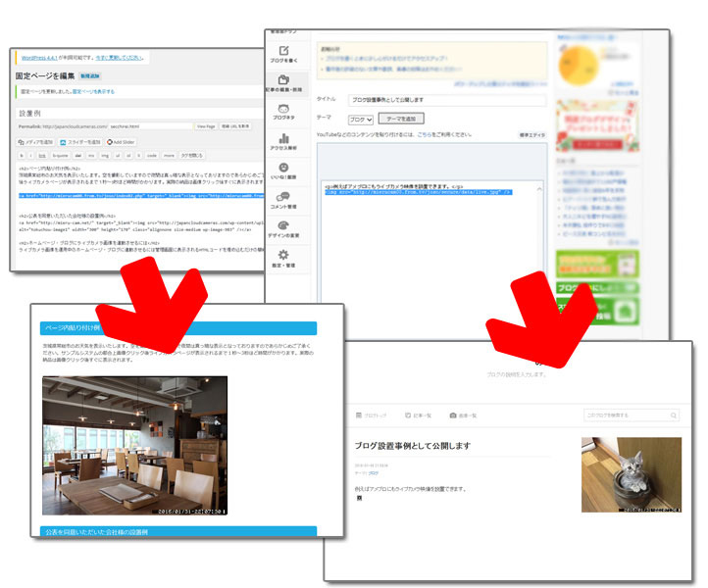Open 設定・管理 gear icon
This screenshot has width=708, height=588.
[x=283, y=256]
